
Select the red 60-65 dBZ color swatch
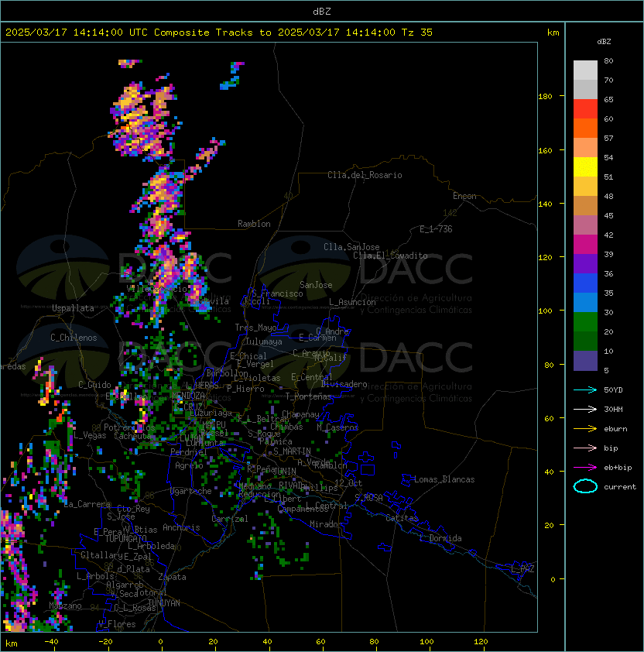(585, 109)
